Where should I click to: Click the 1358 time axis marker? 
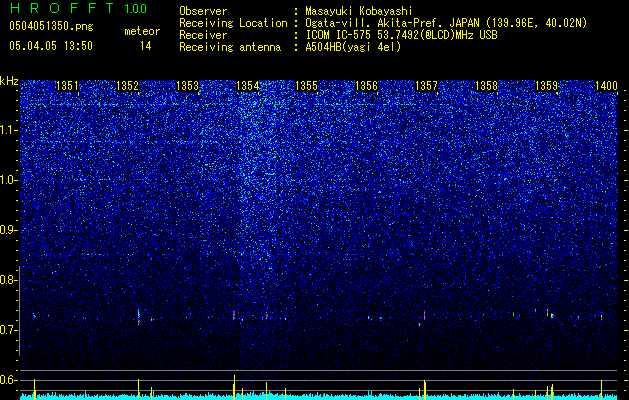pyautogui.click(x=487, y=85)
